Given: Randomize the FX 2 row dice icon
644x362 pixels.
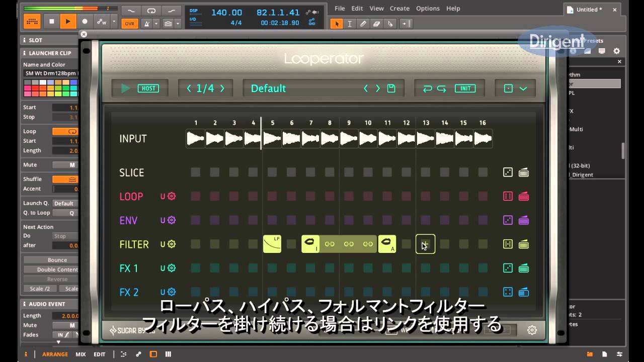Looking at the screenshot, I should click(508, 292).
